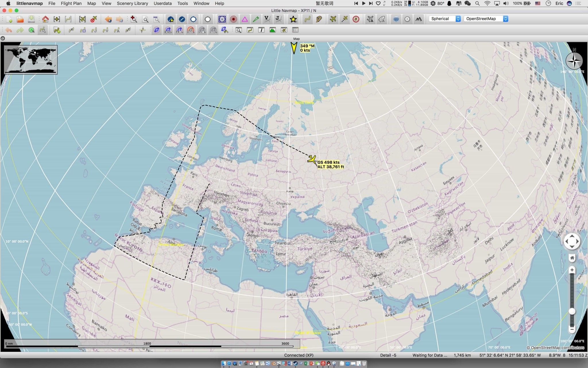Viewport: 588px width, 368px height.
Task: Toggle ILS feathers display
Action: click(256, 19)
